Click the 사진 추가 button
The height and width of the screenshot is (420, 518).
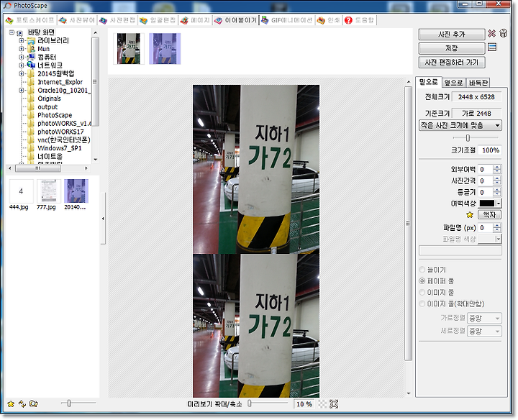[451, 35]
